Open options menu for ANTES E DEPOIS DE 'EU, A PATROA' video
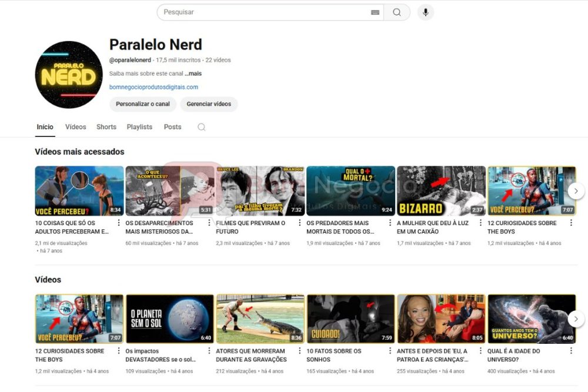 481,351
